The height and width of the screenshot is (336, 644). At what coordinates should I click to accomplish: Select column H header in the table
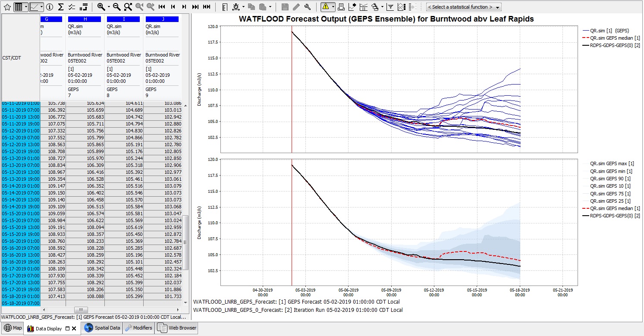pos(85,19)
